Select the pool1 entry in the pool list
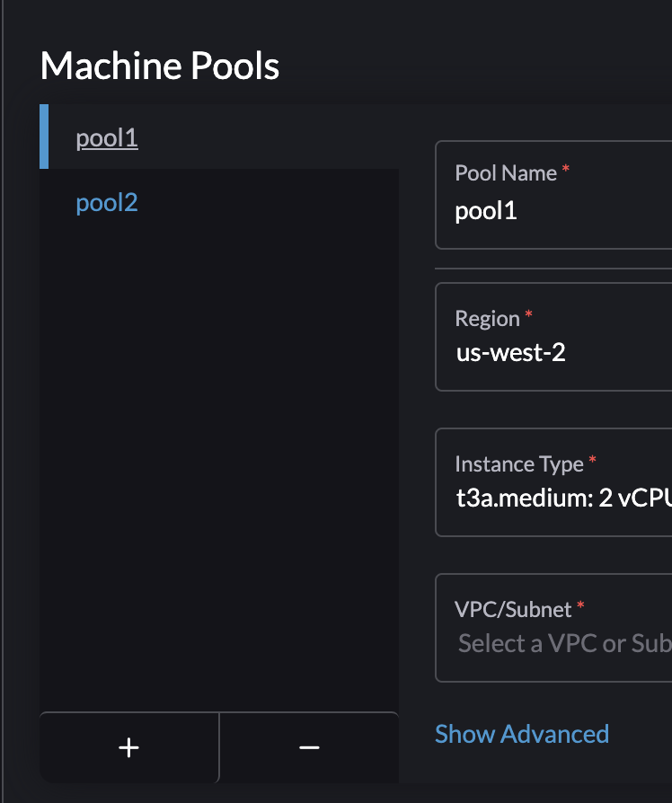672x803 pixels. pos(106,137)
